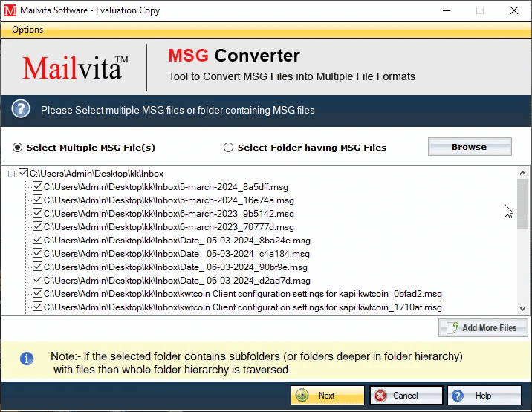Select the 6-march-2023_70777d.msg file path
Screen dimensions: 532x412
(x=169, y=227)
